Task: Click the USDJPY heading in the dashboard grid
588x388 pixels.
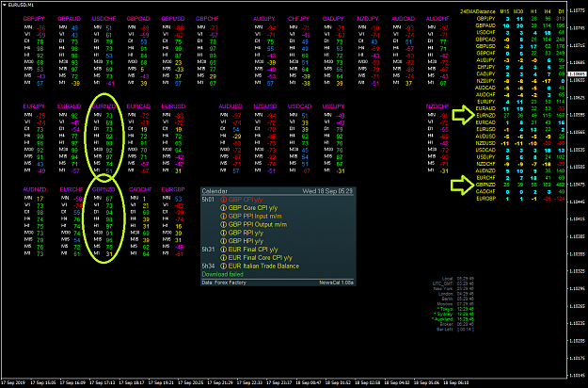Action: (333, 106)
